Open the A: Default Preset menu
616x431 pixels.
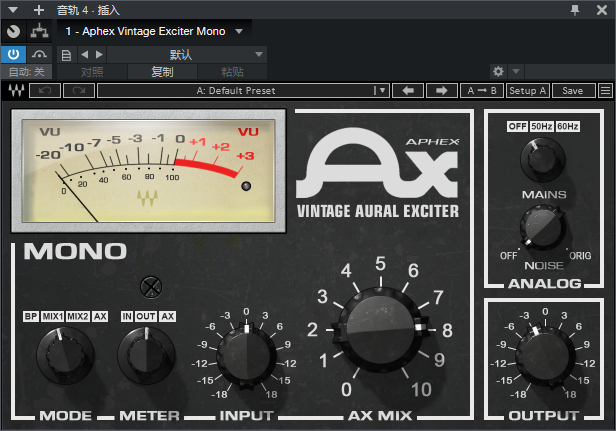tap(243, 91)
